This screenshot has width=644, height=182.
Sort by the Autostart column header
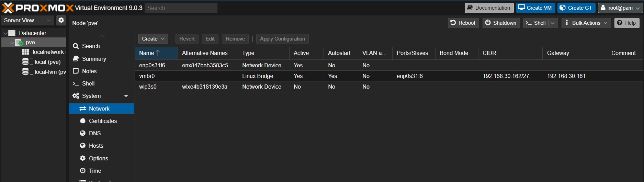coord(341,53)
